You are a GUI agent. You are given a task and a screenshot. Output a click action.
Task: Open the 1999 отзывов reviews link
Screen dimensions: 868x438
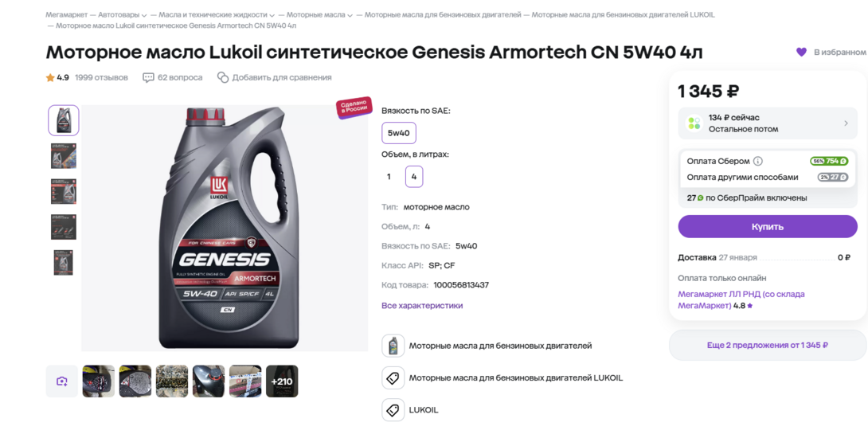click(101, 77)
